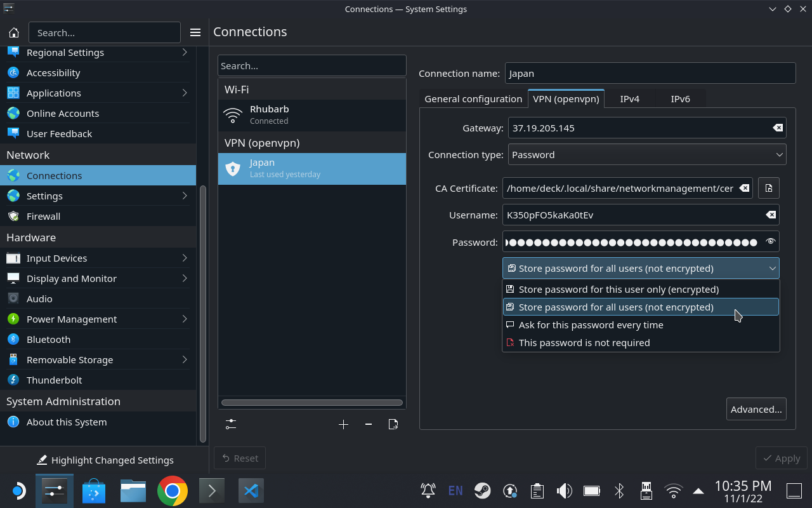The height and width of the screenshot is (508, 812).
Task: Open connection configuration sliders icon
Action: 231,424
